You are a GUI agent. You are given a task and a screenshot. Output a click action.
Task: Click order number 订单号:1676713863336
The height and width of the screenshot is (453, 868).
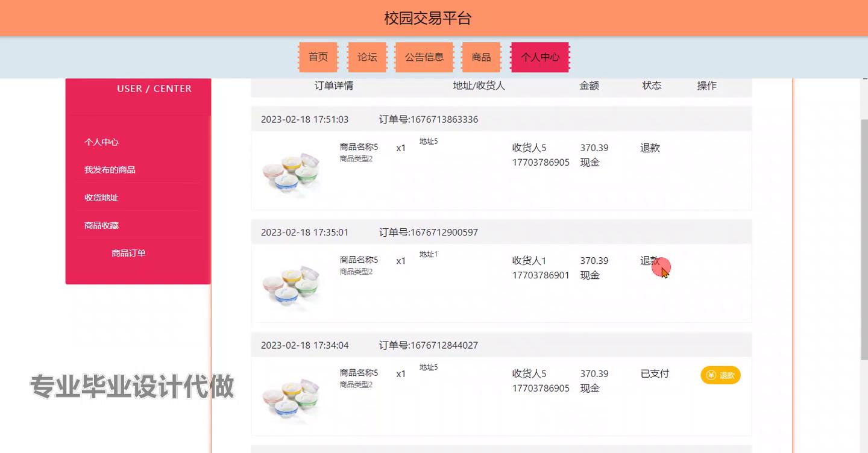click(429, 119)
